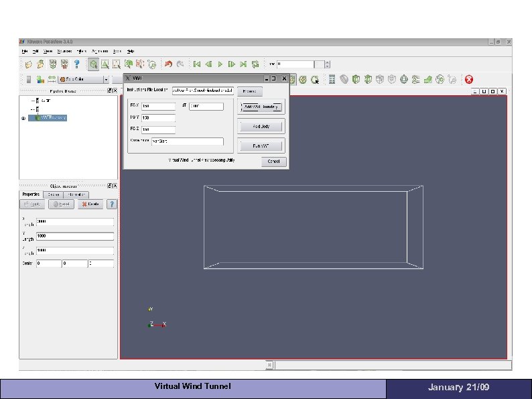Click the Extract Subset filter icon
The image size is (532, 399).
pyautogui.click(x=392, y=79)
